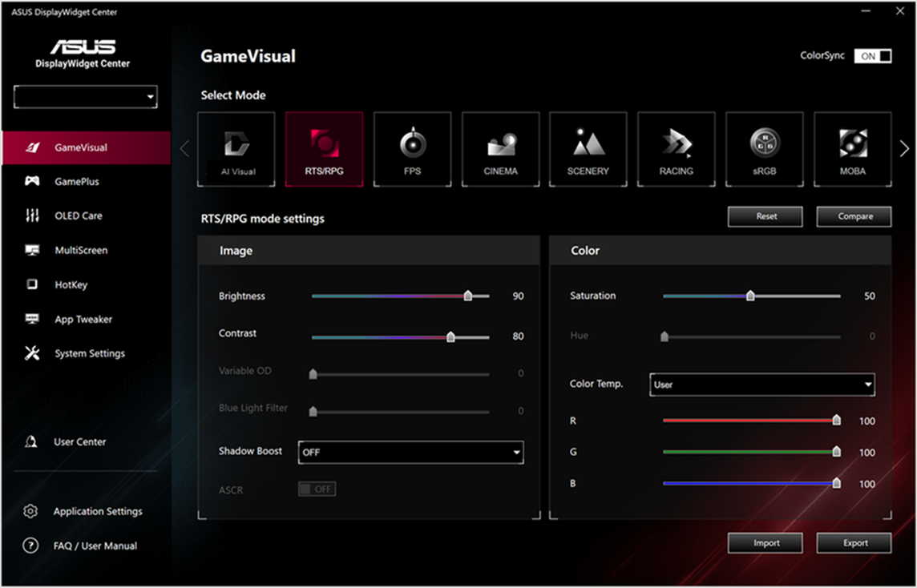Click the right arrow to see more modes

tap(904, 149)
